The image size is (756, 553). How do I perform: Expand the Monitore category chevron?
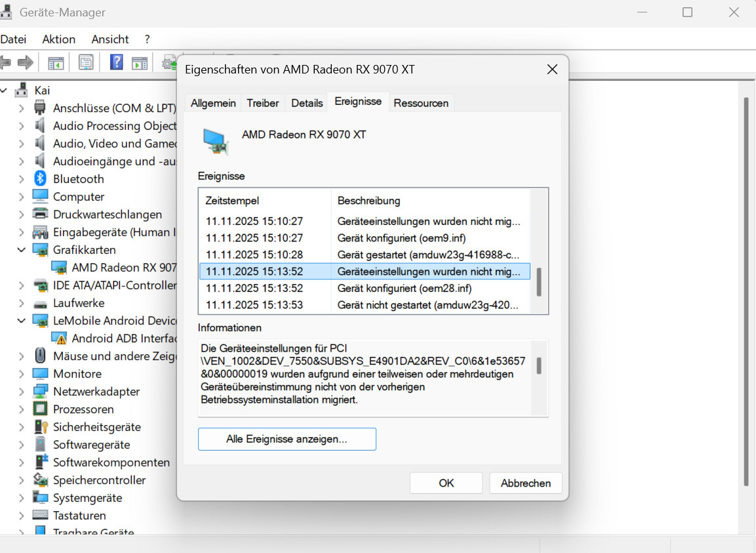click(21, 374)
